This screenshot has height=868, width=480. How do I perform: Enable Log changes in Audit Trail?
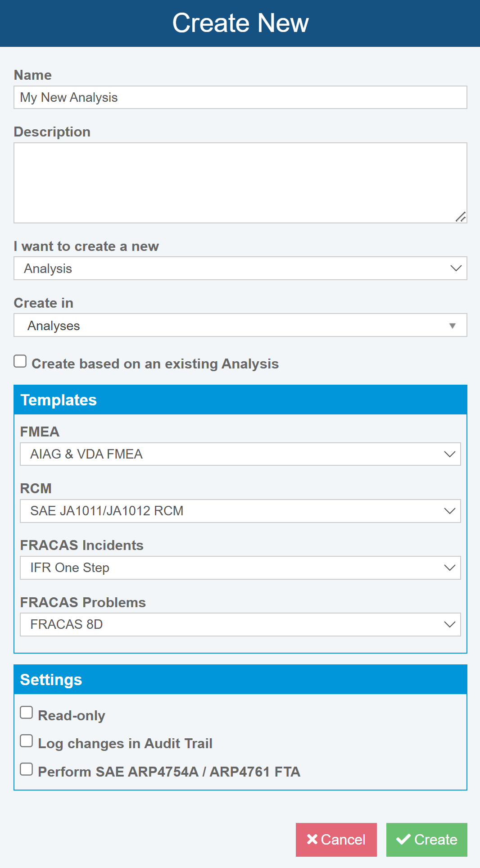27,741
